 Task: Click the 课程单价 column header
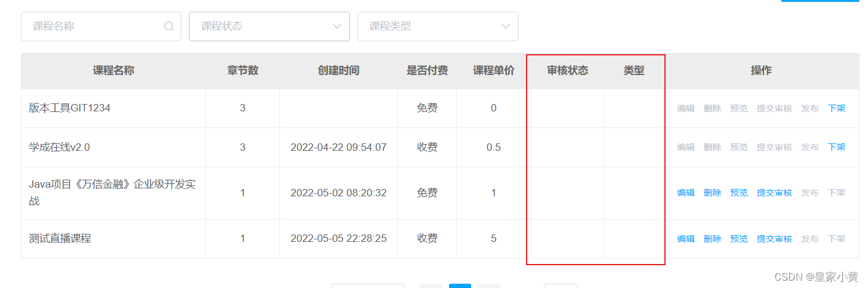(493, 70)
